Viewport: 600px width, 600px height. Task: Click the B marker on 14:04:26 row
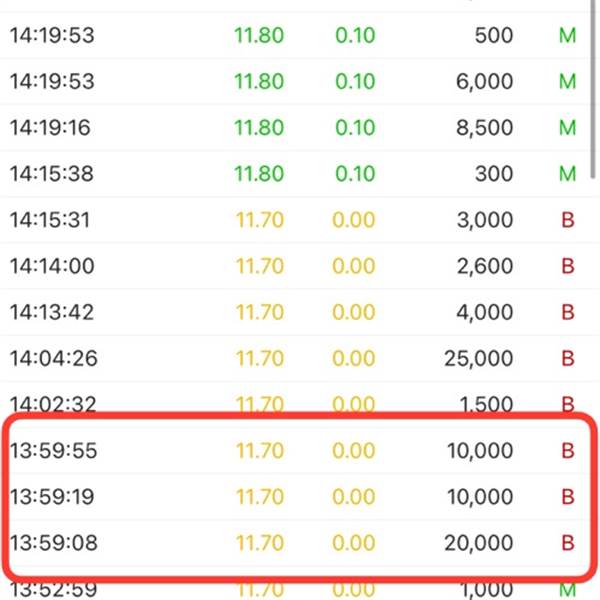[568, 358]
